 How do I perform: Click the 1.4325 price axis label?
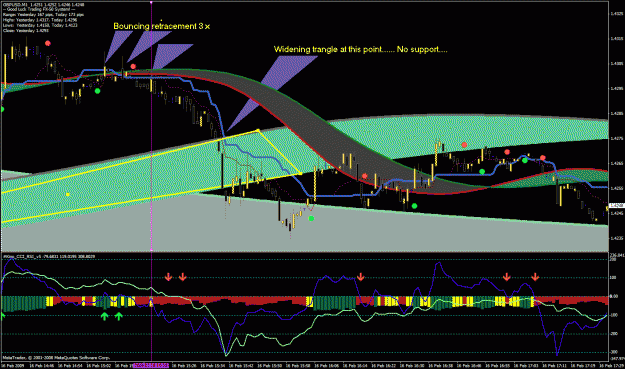[616, 14]
